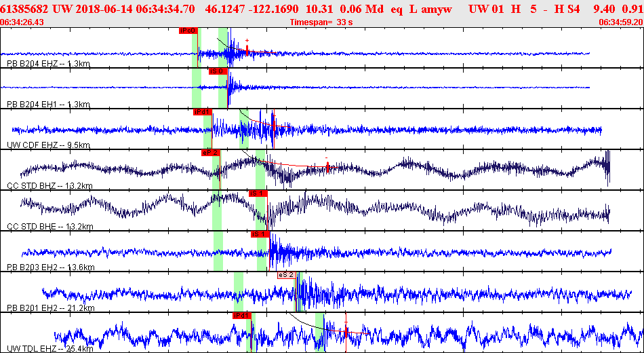Click the PB B201 EH2 channel label
This screenshot has width=644, height=353.
[50, 308]
